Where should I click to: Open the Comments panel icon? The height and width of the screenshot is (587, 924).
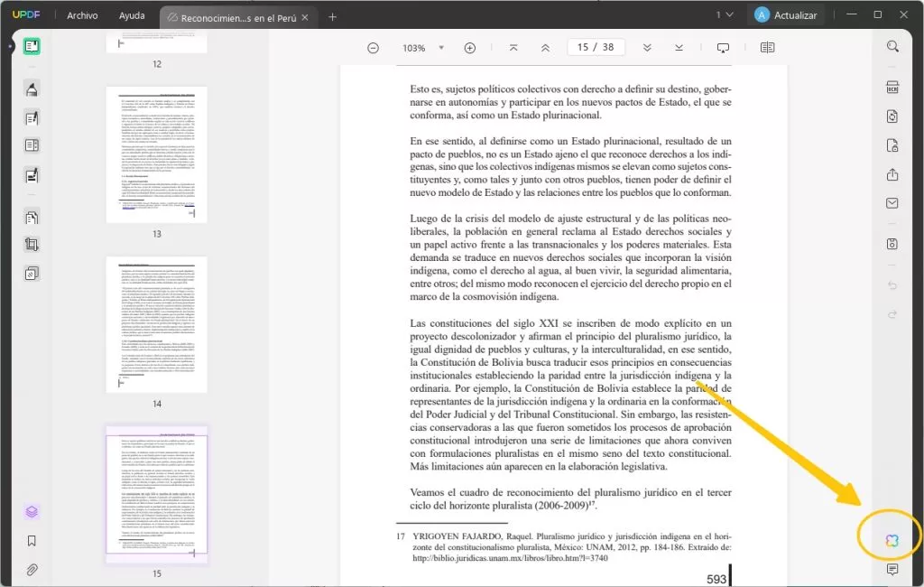[892, 569]
